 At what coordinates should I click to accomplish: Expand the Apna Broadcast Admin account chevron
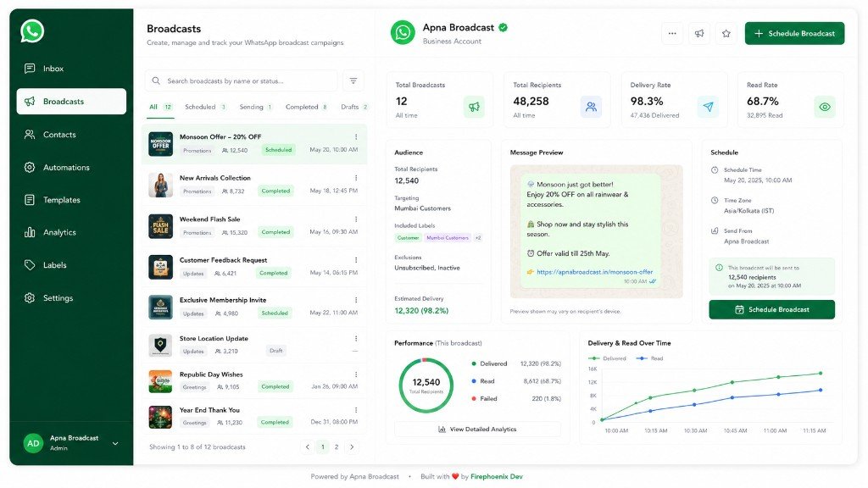[x=115, y=443]
